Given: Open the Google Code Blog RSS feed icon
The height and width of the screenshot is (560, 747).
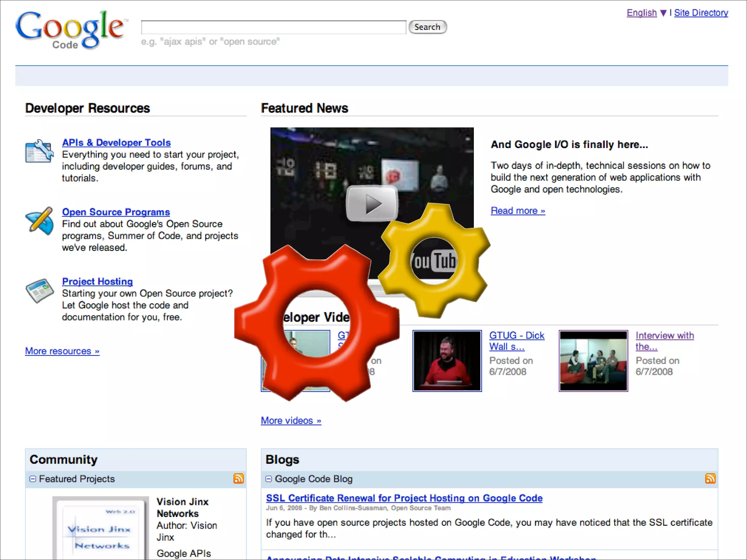Looking at the screenshot, I should point(710,479).
